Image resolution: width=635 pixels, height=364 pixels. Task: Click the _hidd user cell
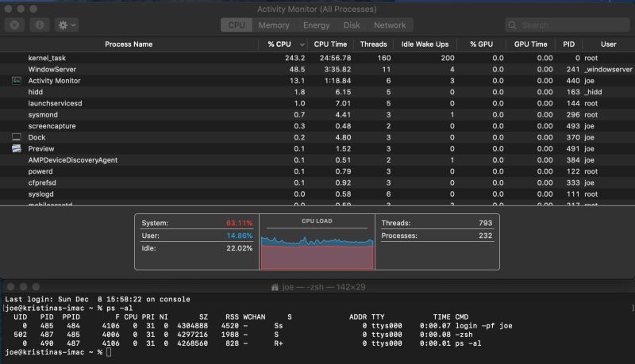click(x=593, y=92)
